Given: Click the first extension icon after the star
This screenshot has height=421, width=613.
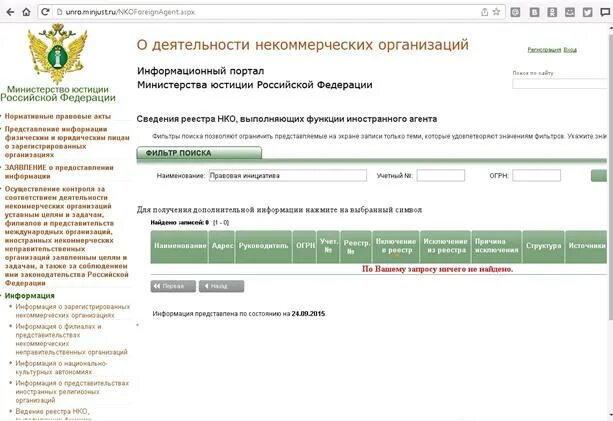Looking at the screenshot, I should [x=516, y=12].
